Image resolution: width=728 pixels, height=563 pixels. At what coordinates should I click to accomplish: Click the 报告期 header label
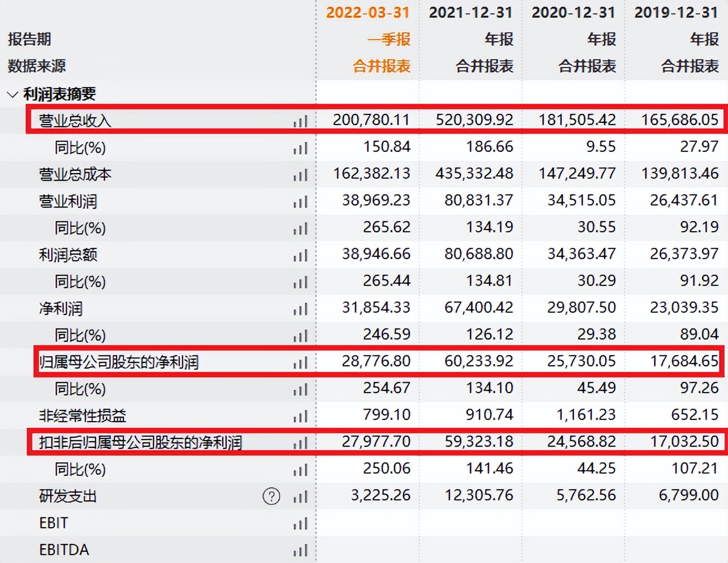point(29,39)
